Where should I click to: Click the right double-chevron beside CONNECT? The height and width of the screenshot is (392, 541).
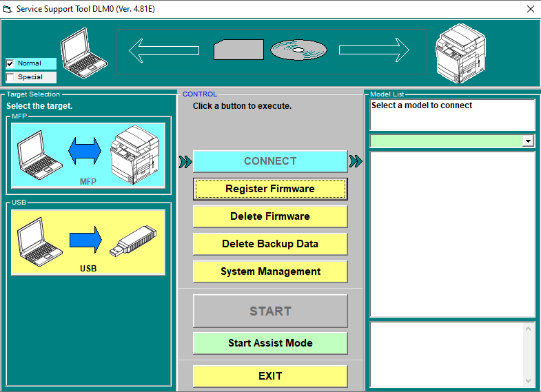coord(356,162)
